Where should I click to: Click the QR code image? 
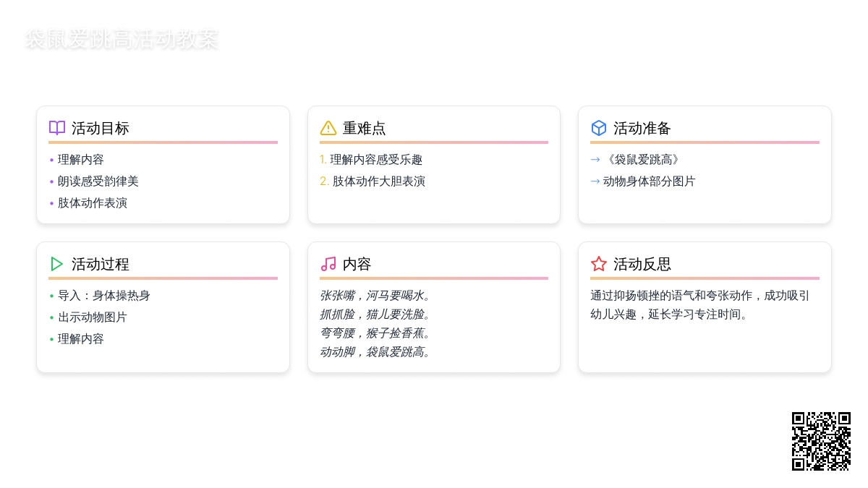(x=821, y=441)
